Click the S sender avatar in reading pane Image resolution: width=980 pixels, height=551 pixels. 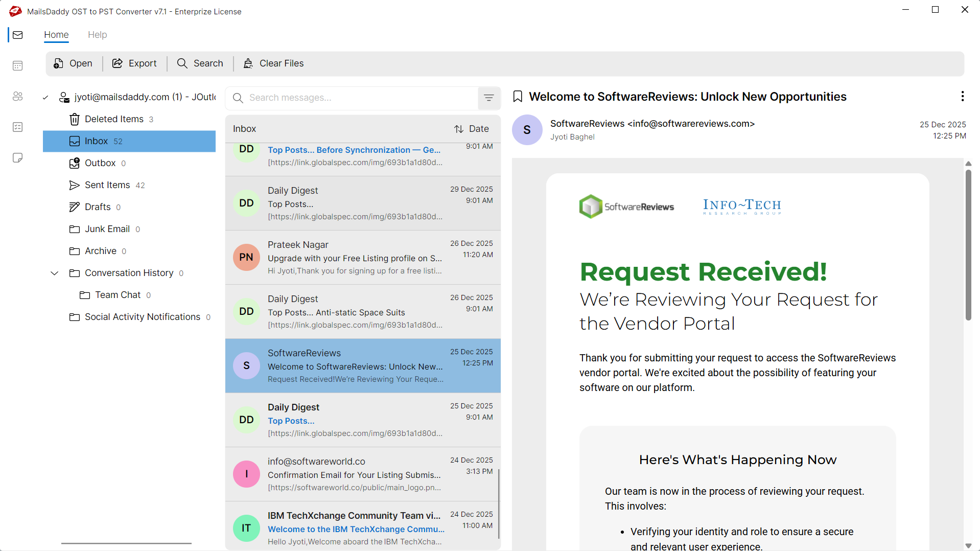[527, 130]
